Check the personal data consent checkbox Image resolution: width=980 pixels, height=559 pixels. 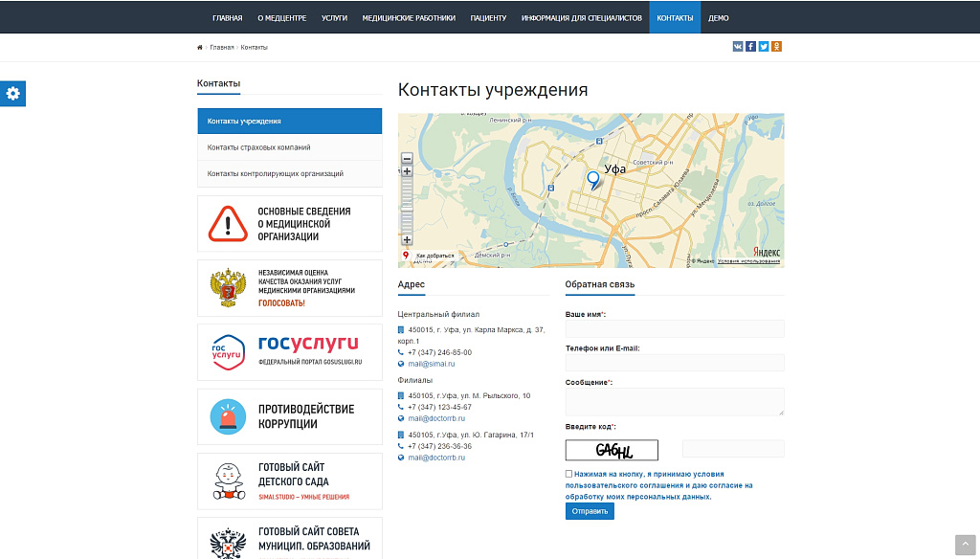point(568,473)
